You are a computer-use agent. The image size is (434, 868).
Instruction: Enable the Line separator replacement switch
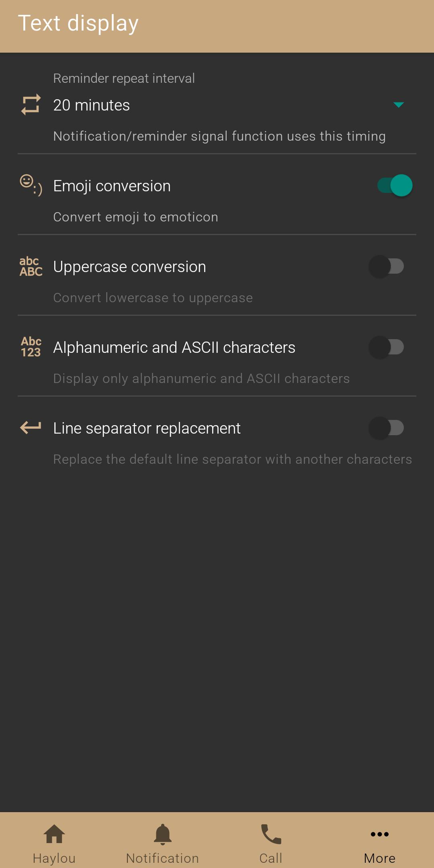tap(387, 428)
